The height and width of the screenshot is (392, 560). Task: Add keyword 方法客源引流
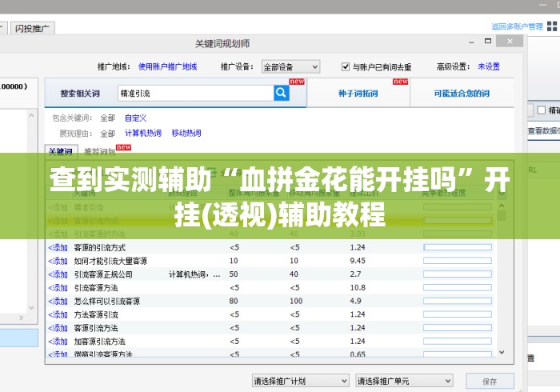(x=58, y=314)
